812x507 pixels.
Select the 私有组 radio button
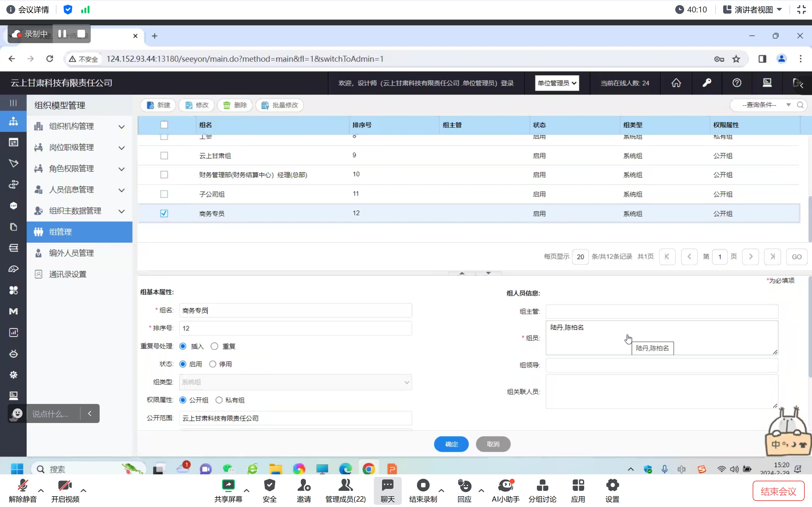(219, 400)
